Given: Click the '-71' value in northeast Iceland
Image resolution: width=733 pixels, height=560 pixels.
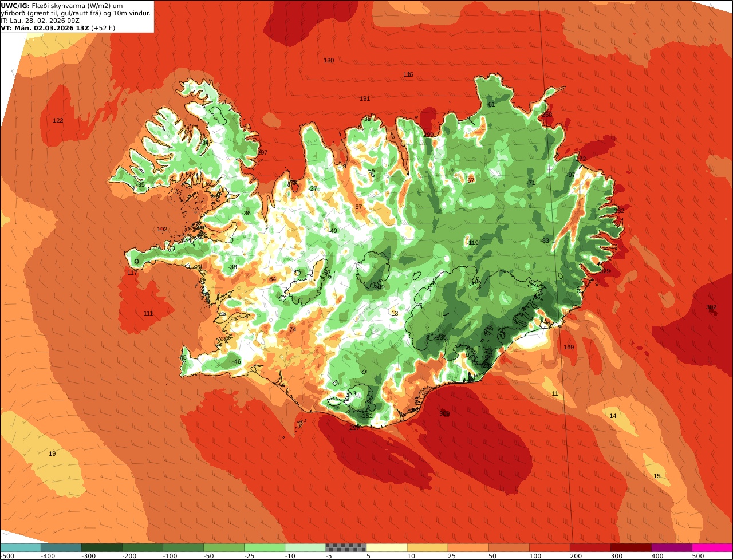Looking at the screenshot, I should (x=531, y=183).
